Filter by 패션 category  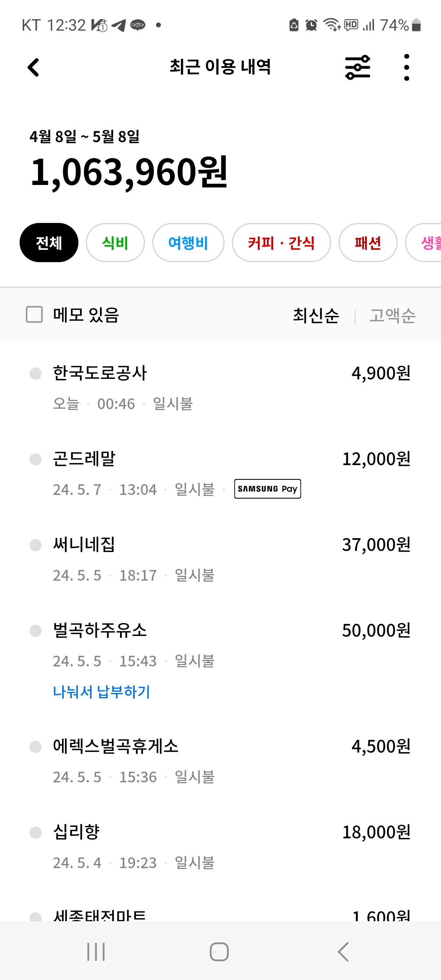click(x=368, y=243)
